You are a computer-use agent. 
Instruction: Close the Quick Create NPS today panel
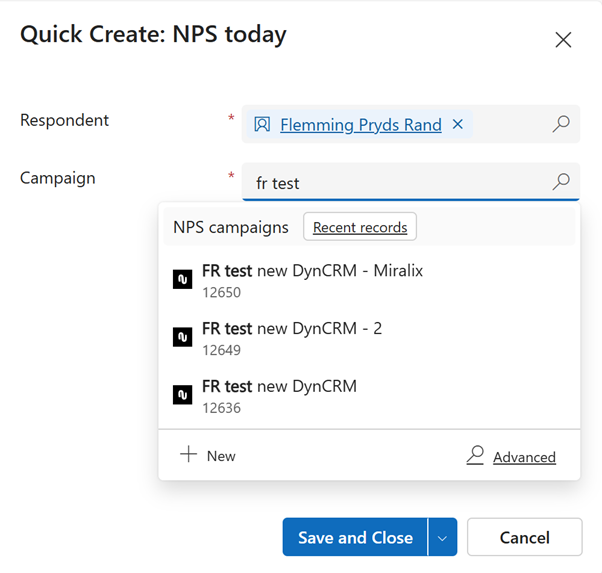563,40
